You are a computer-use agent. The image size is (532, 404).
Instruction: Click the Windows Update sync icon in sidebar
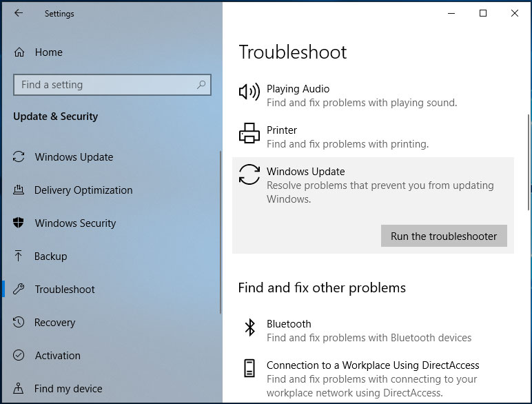click(19, 157)
